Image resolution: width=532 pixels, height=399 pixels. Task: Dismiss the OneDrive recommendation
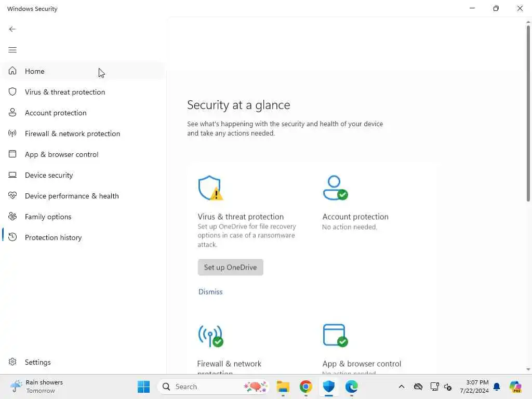pos(210,292)
